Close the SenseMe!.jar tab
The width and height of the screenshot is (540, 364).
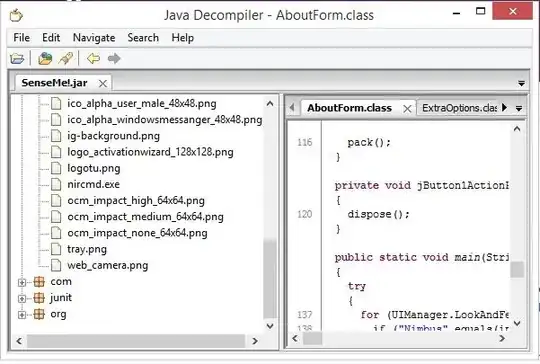tap(103, 83)
